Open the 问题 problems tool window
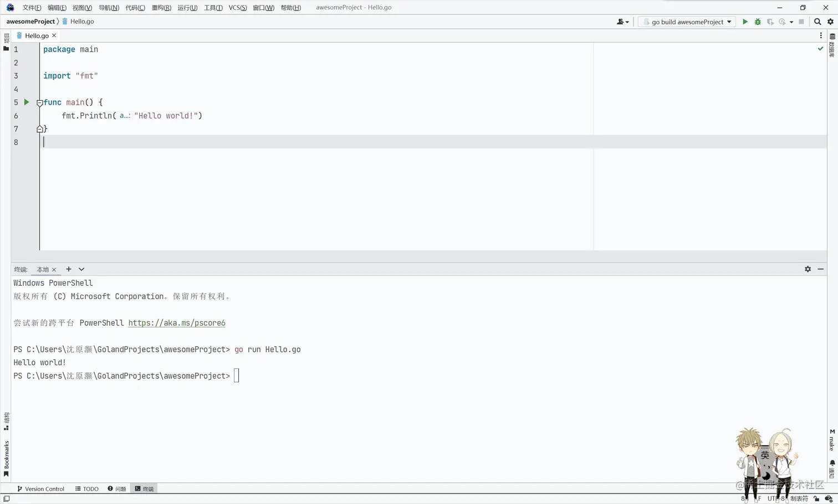Screen dimensions: 838x504 click(117, 488)
